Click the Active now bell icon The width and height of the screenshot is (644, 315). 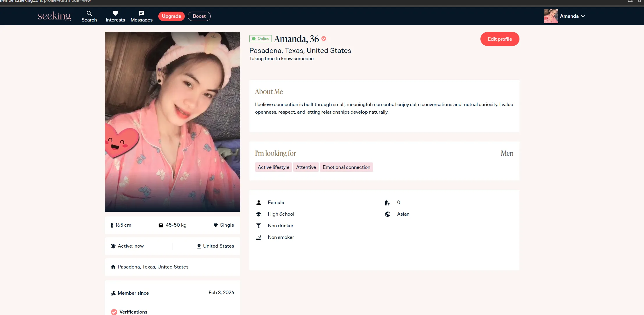pyautogui.click(x=113, y=246)
